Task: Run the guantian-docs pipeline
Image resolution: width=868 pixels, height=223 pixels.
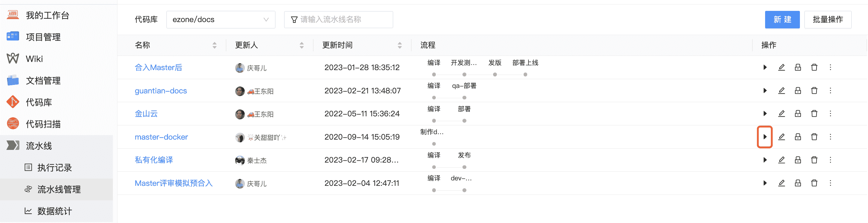Action: [765, 90]
